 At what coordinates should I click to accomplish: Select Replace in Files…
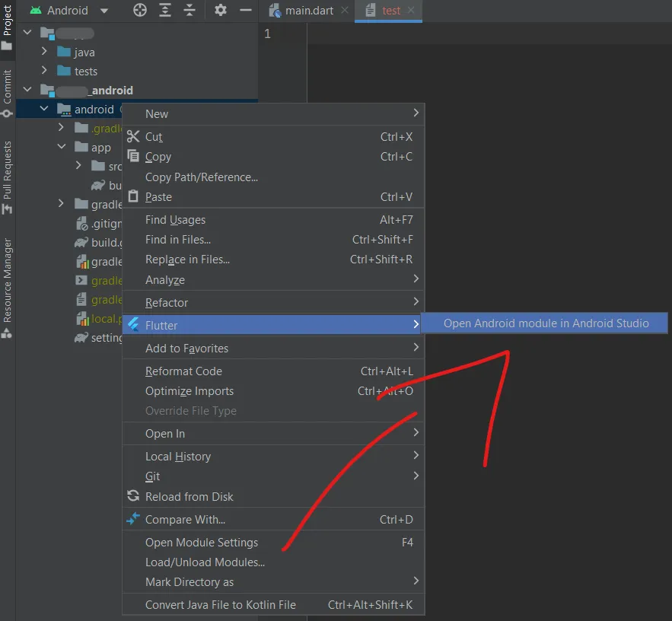(x=273, y=259)
